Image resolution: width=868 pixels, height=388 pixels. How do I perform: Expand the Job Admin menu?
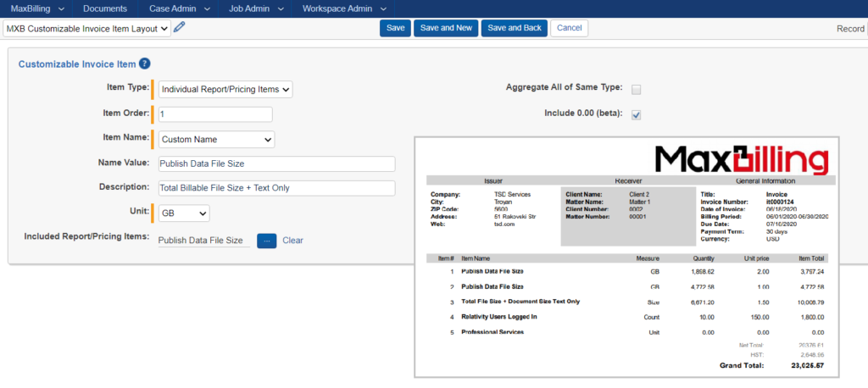(255, 8)
